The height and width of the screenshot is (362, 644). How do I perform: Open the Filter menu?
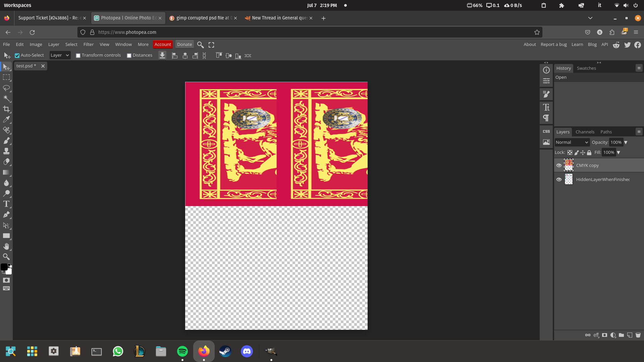(x=89, y=44)
